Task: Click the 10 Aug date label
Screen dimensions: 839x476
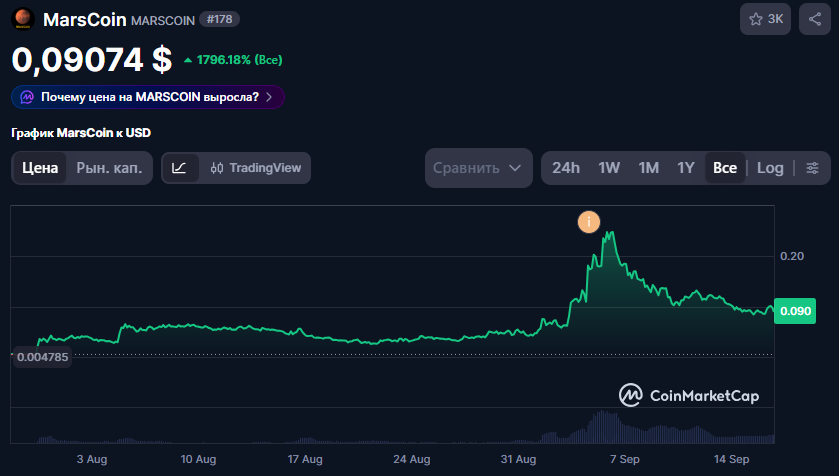Action: click(x=198, y=459)
